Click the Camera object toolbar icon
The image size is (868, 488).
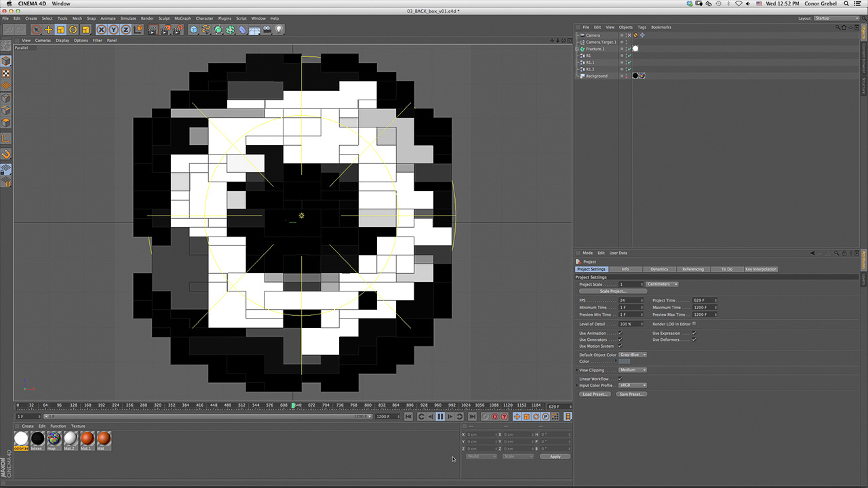[x=267, y=30]
